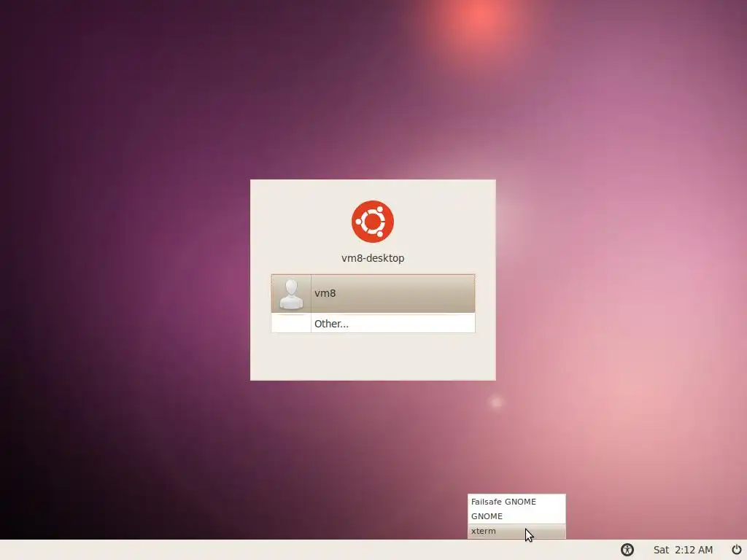Click the vm8-desktop hostname label

[373, 258]
